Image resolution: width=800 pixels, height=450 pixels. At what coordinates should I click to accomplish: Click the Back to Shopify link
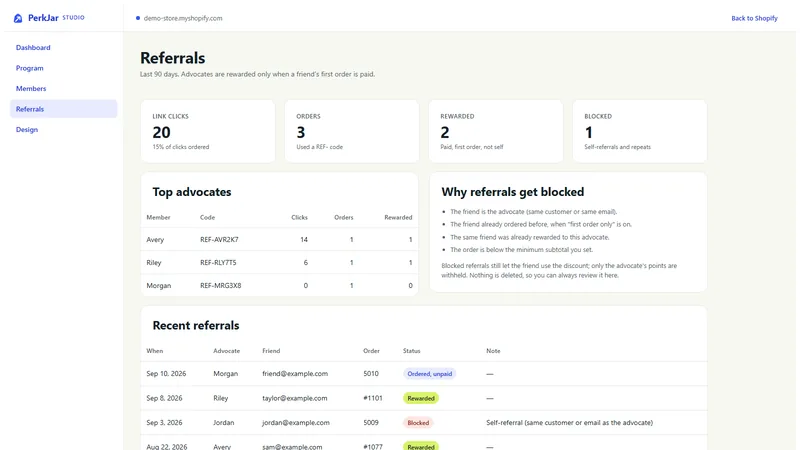[x=754, y=18]
